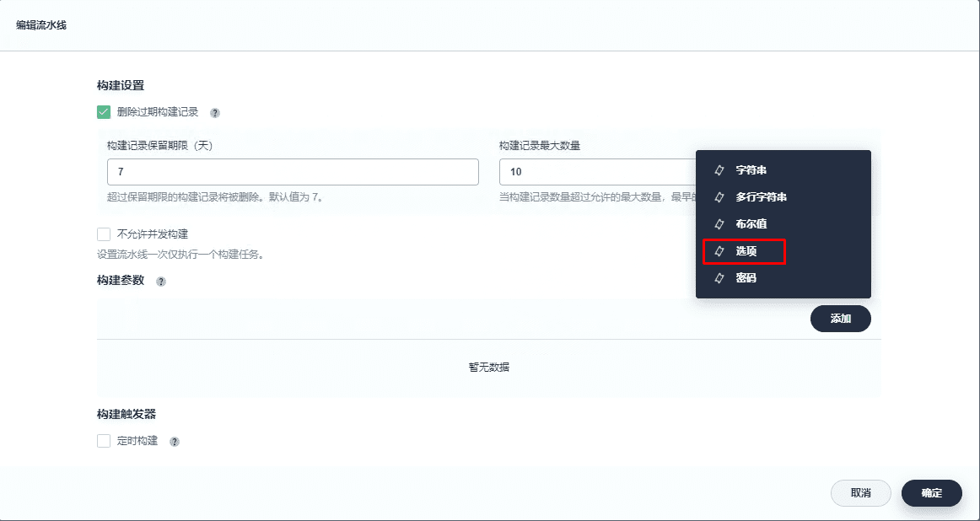980x521 pixels.
Task: Focus the 构建记录保留期限 input field
Action: click(293, 172)
